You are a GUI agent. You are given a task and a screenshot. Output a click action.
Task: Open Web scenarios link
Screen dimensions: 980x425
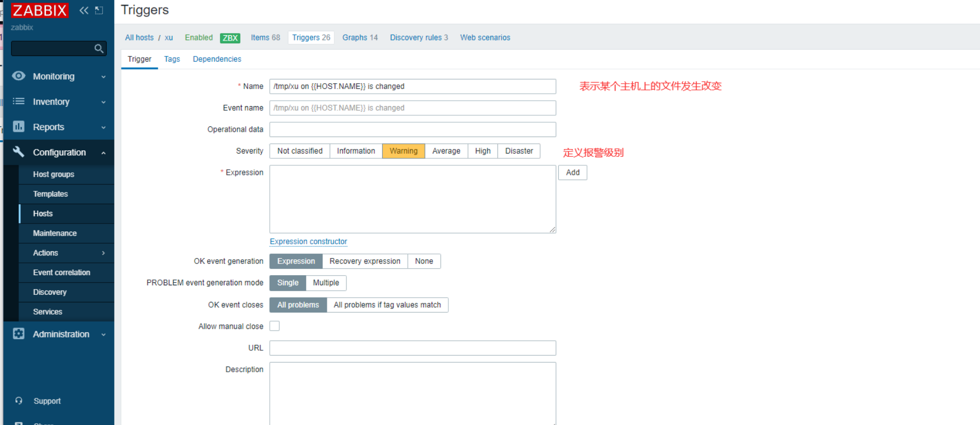(485, 38)
